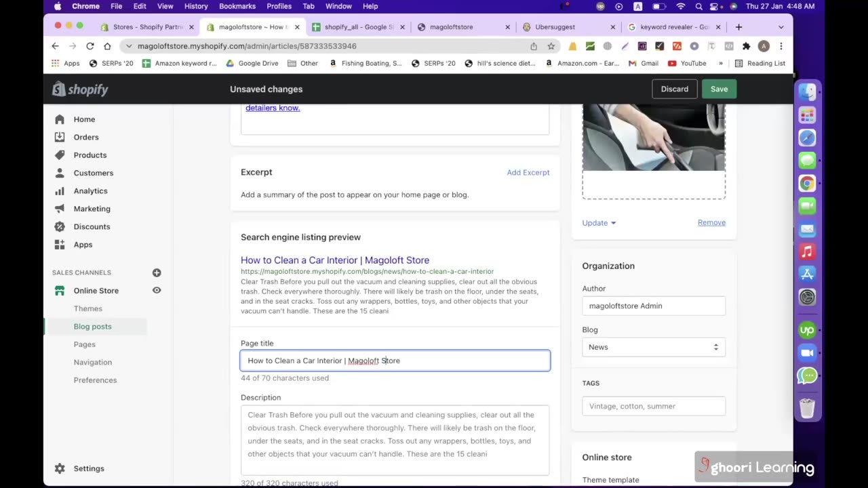868x488 pixels.
Task: Open the History menu in menu bar
Action: pos(196,6)
